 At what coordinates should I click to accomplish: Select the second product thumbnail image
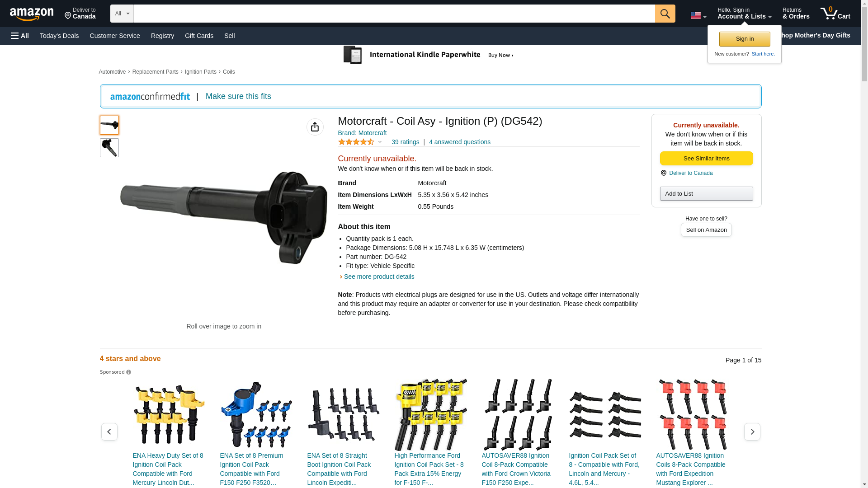point(109,148)
